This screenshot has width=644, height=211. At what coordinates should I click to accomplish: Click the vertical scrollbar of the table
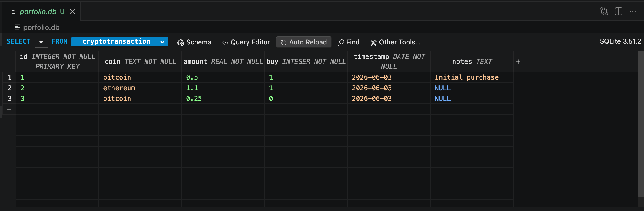[641, 124]
